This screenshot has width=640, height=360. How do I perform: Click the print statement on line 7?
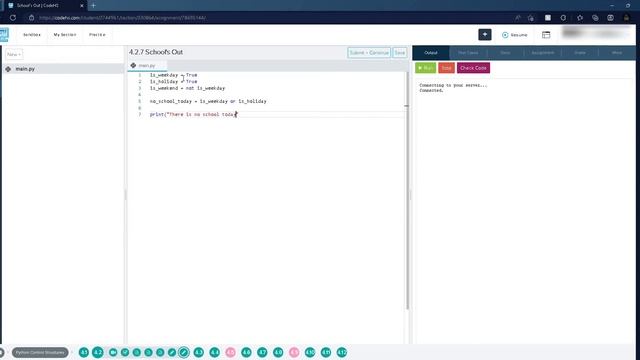[193, 114]
